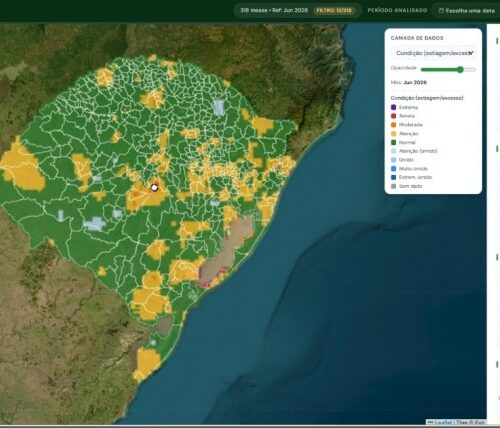The width and height of the screenshot is (500, 428).
Task: Click the 'Mês: Jun 2026' label in the panel
Action: [x=409, y=82]
